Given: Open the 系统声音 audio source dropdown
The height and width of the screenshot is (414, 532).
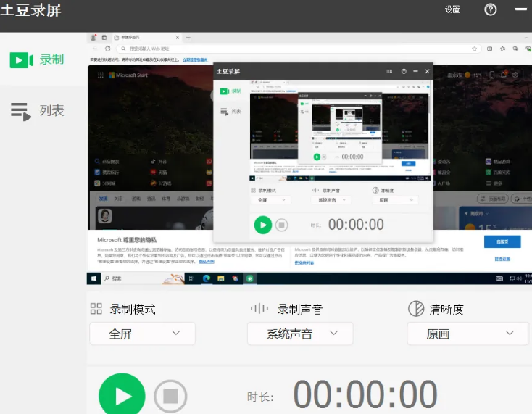Looking at the screenshot, I should pos(300,334).
